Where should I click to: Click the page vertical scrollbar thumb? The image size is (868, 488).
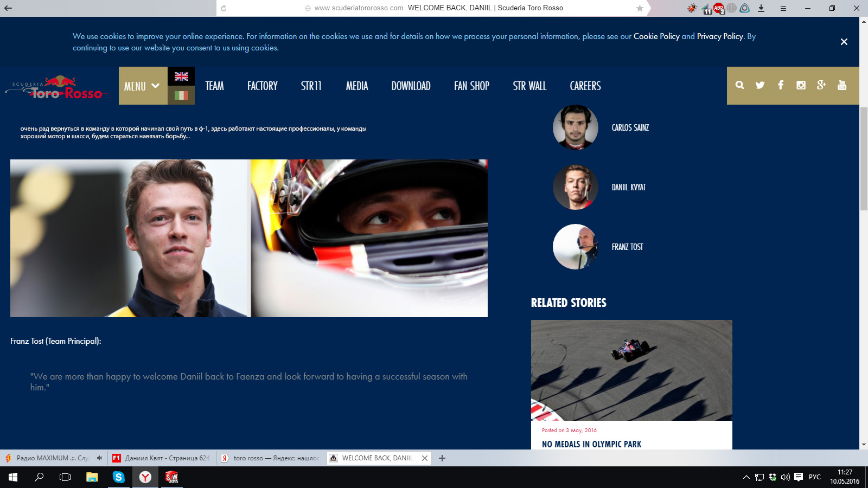pos(864,159)
